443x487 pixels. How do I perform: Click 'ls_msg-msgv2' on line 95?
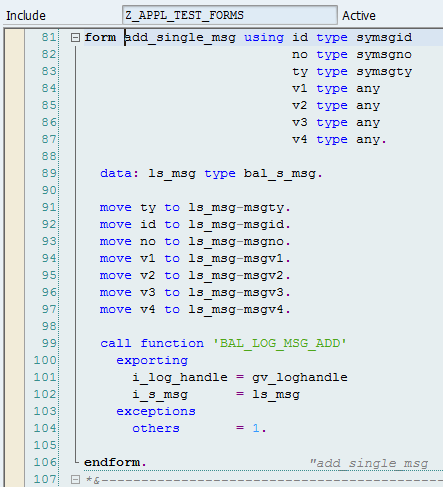[x=236, y=276]
